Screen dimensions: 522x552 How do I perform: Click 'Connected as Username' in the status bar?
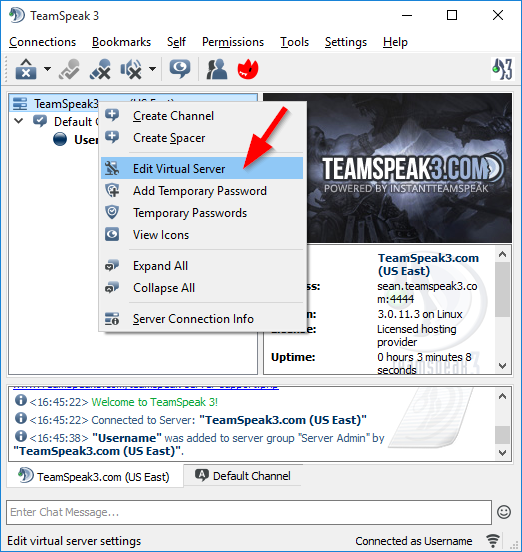(x=414, y=541)
